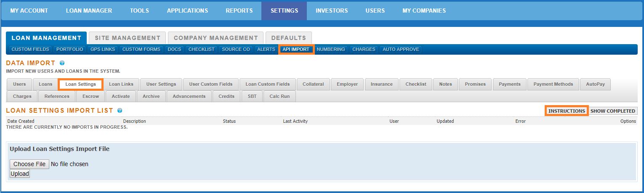Screen dimensions: 644x193
Task: Select the Promises import tab
Action: (x=475, y=84)
